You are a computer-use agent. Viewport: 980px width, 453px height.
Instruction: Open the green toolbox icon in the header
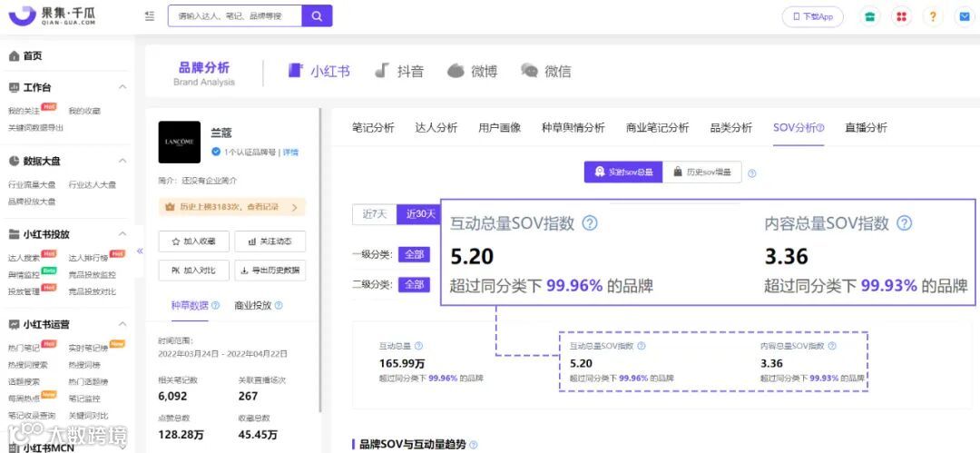pos(868,17)
